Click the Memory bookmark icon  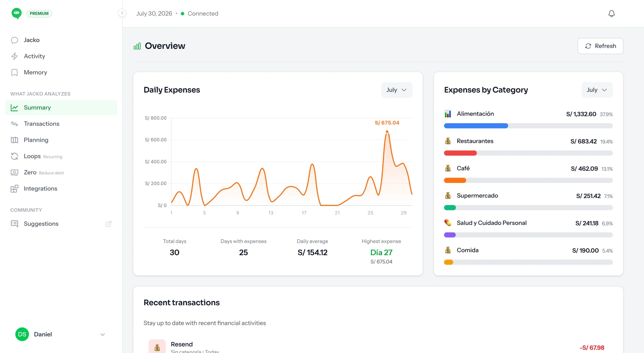pos(14,72)
